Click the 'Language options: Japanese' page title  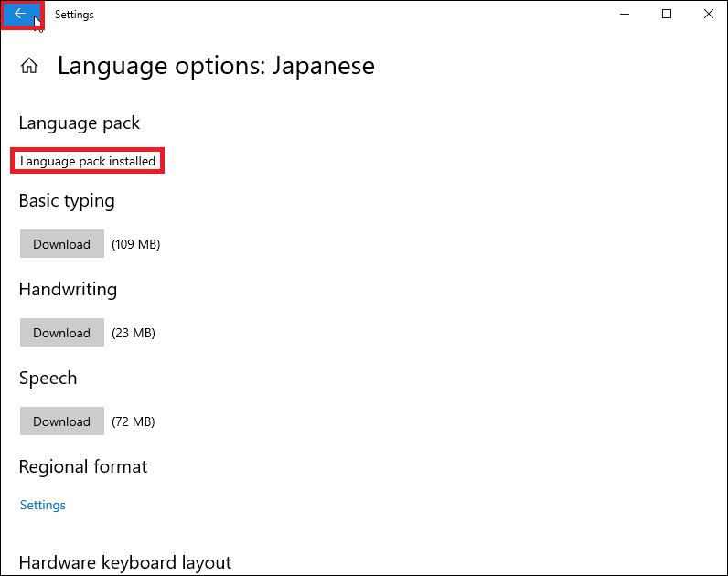tap(216, 66)
